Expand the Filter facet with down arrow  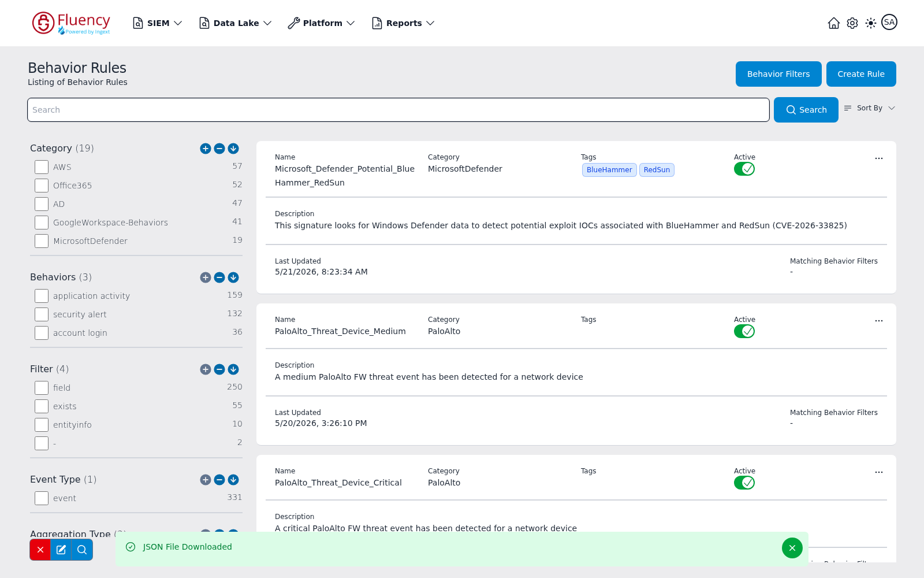click(233, 369)
